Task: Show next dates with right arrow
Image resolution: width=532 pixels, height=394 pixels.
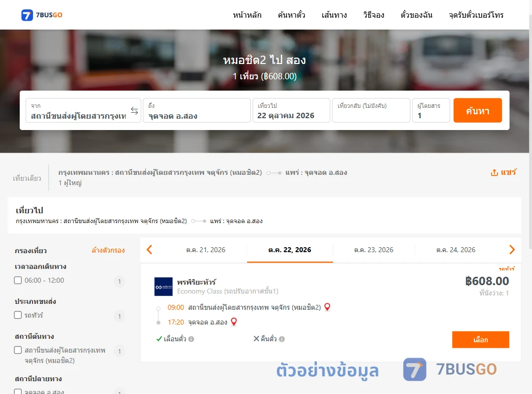Action: click(512, 250)
